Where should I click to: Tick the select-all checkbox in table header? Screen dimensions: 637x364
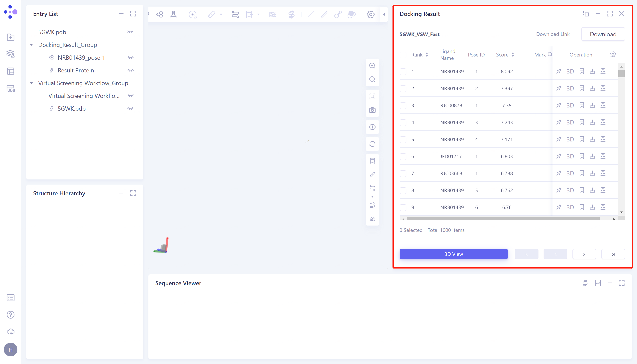pyautogui.click(x=403, y=55)
